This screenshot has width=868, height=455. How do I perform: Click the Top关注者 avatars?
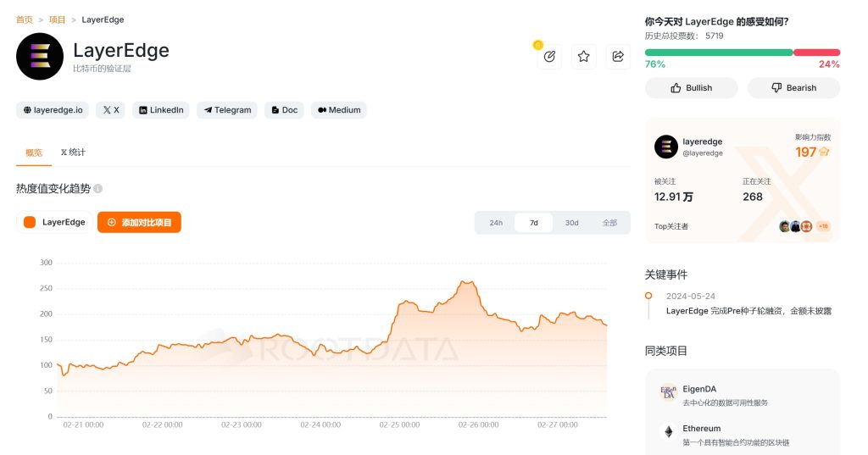pyautogui.click(x=795, y=226)
